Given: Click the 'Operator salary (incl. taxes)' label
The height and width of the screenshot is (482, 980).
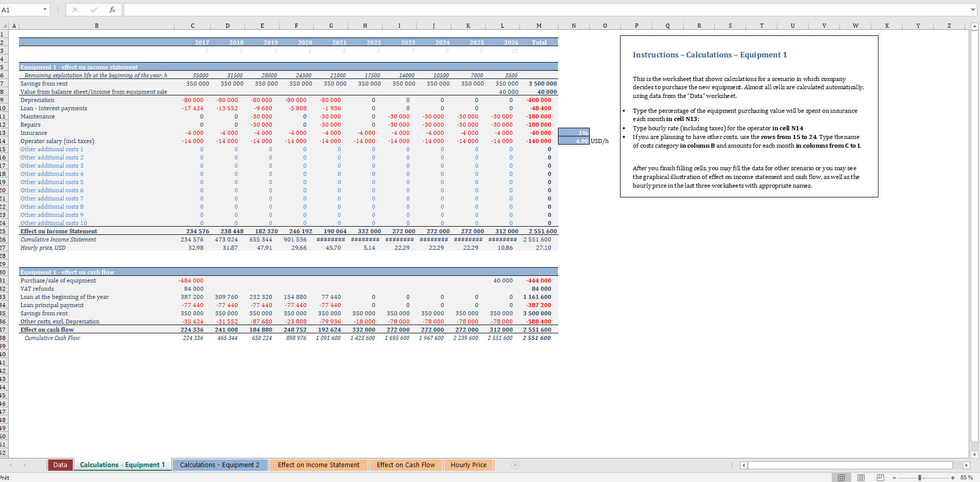Looking at the screenshot, I should coord(57,141).
